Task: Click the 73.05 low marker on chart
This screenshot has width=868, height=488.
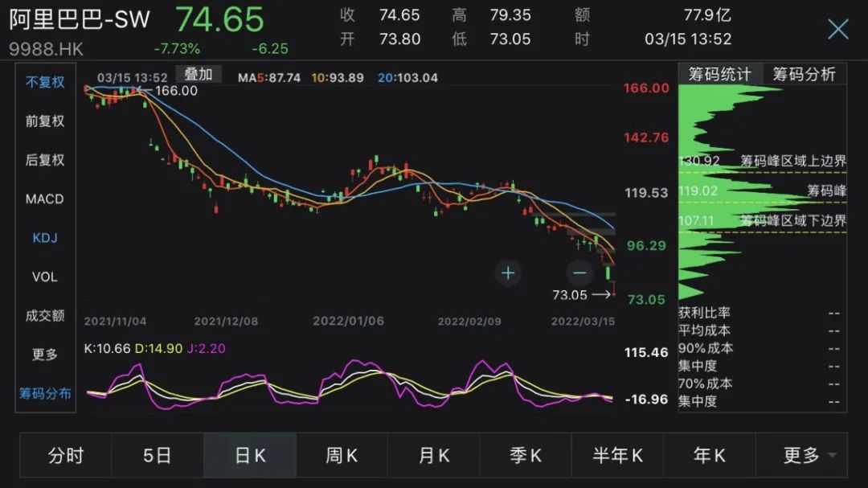Action: (570, 295)
